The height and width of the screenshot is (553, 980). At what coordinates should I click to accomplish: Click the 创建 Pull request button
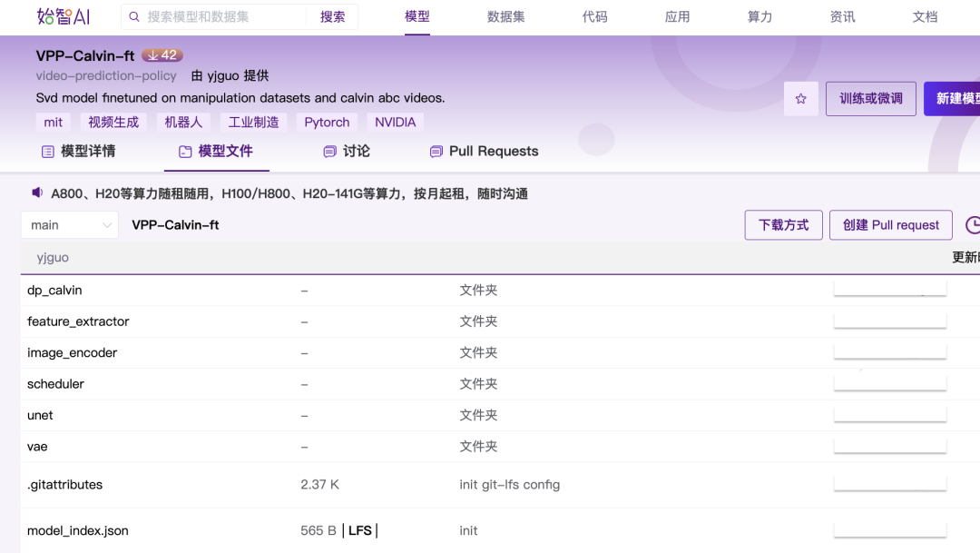891,225
